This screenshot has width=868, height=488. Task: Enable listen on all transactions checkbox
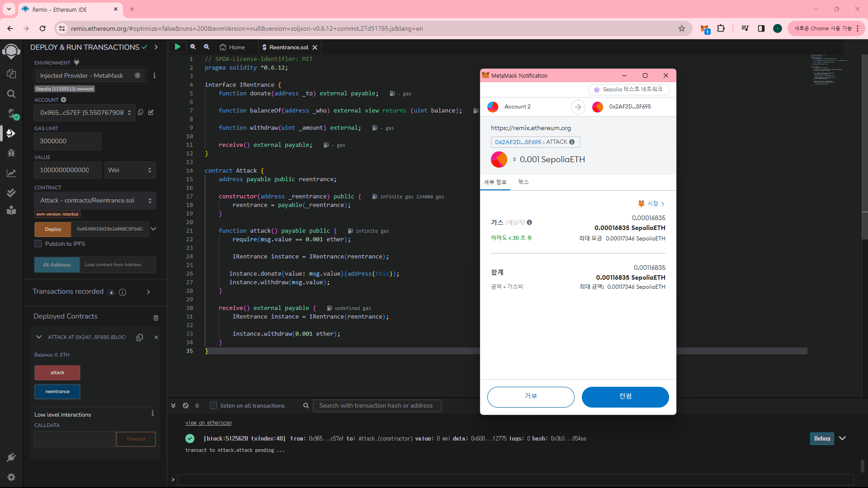(213, 406)
